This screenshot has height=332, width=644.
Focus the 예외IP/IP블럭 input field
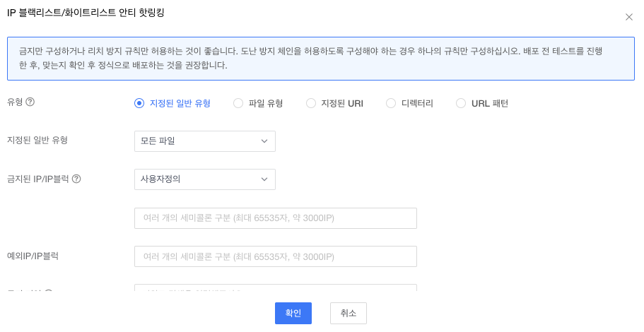275,256
